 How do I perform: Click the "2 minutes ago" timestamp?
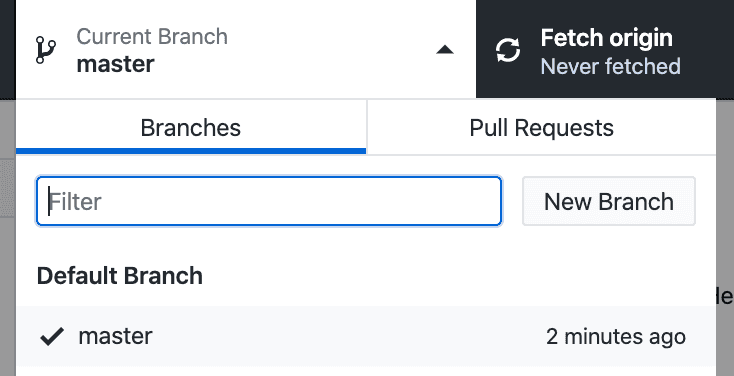(616, 336)
